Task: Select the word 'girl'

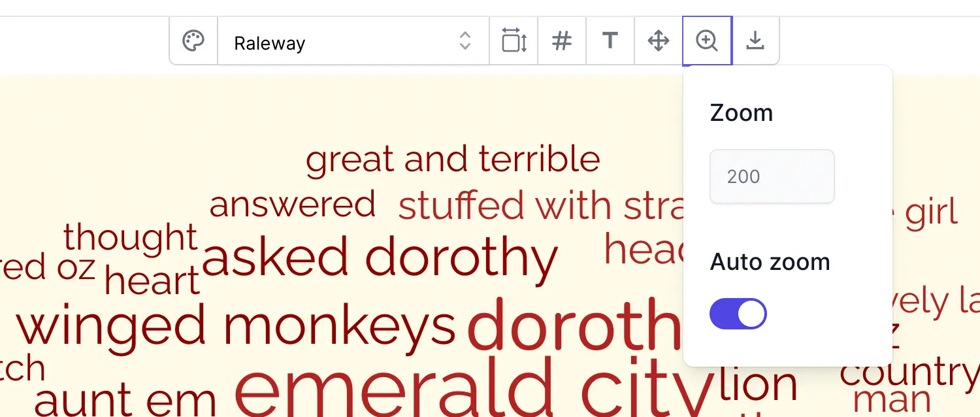Action: [931, 213]
